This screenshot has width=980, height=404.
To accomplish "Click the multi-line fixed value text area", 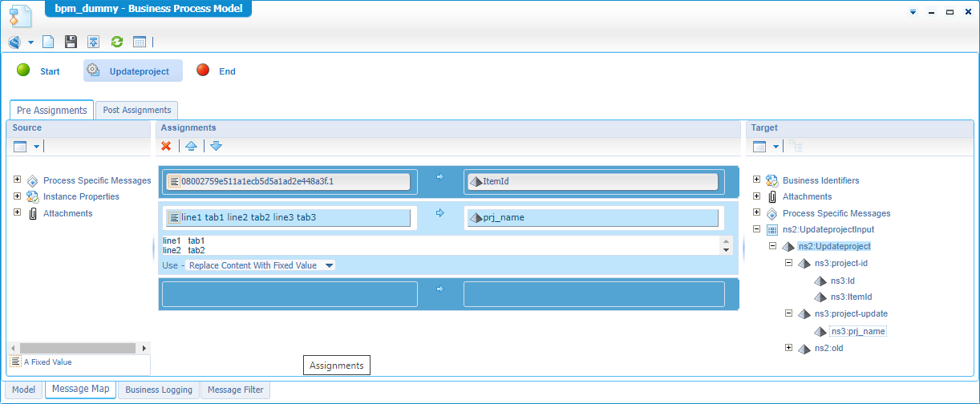I will coord(441,245).
